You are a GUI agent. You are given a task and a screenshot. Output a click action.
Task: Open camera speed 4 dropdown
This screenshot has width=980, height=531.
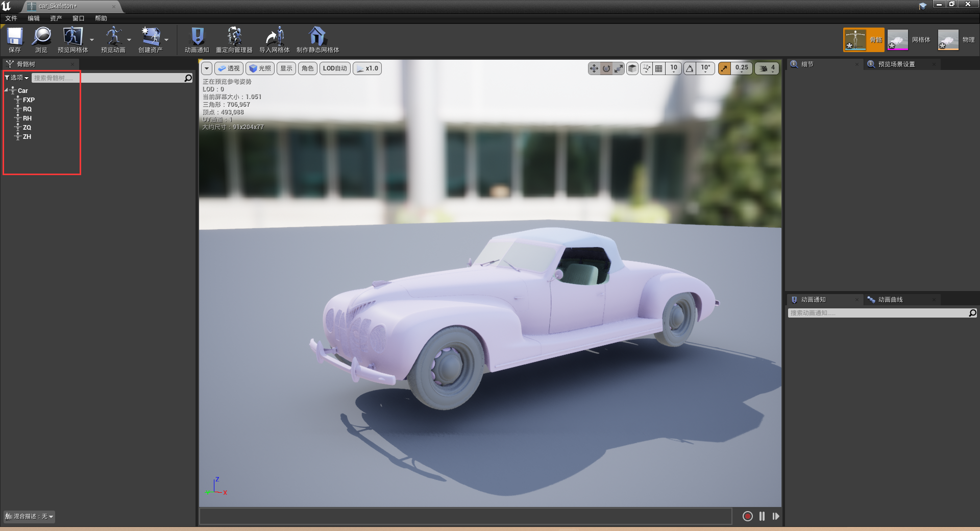pos(767,68)
